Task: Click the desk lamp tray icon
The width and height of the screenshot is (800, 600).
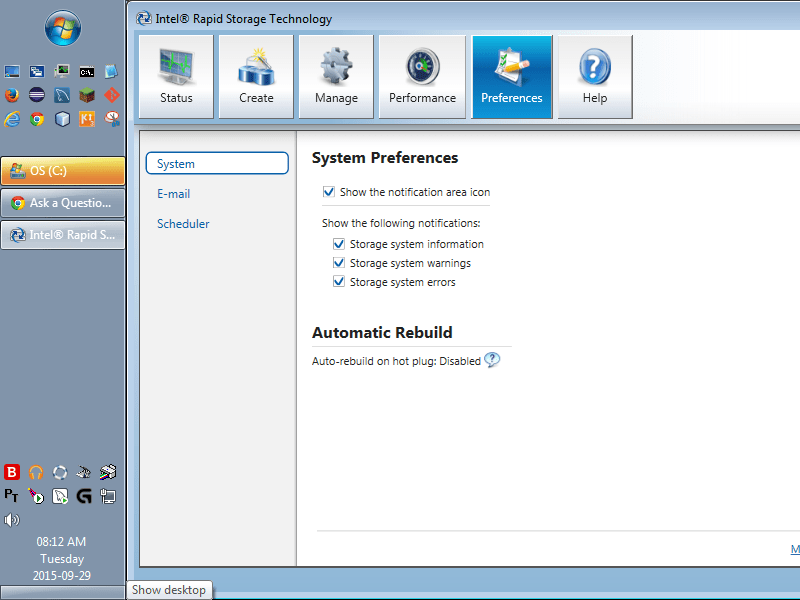Action: [84, 472]
